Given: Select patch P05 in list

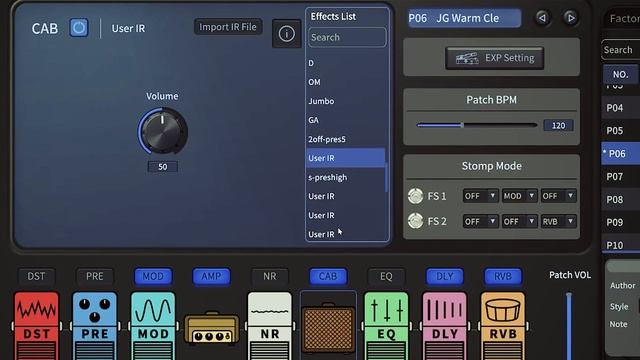Looking at the screenshot, I should (620, 131).
